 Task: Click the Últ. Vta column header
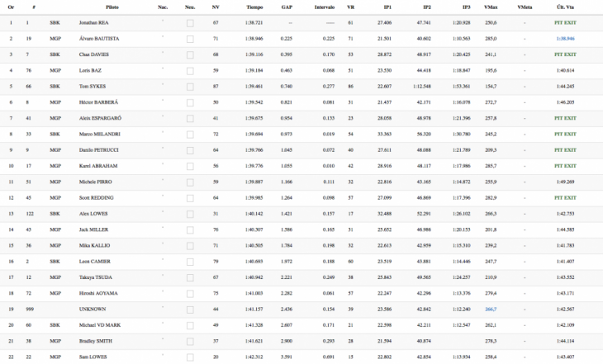tap(566, 7)
